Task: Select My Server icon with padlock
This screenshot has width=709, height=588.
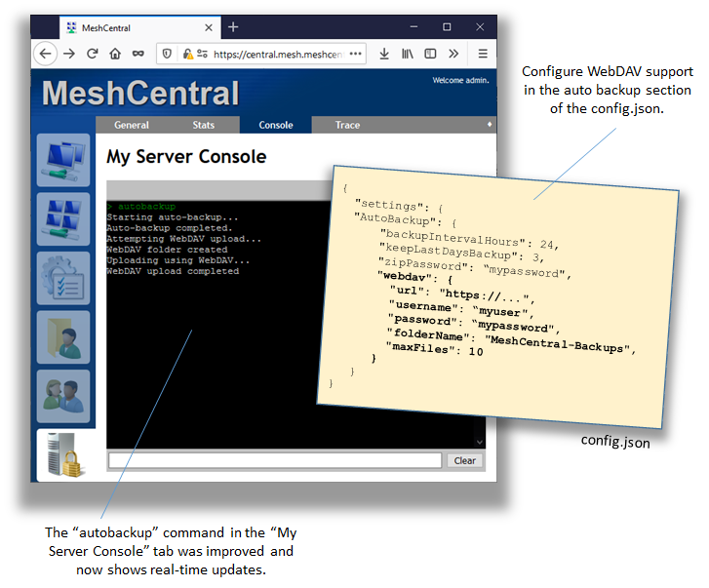Action: tap(66, 455)
